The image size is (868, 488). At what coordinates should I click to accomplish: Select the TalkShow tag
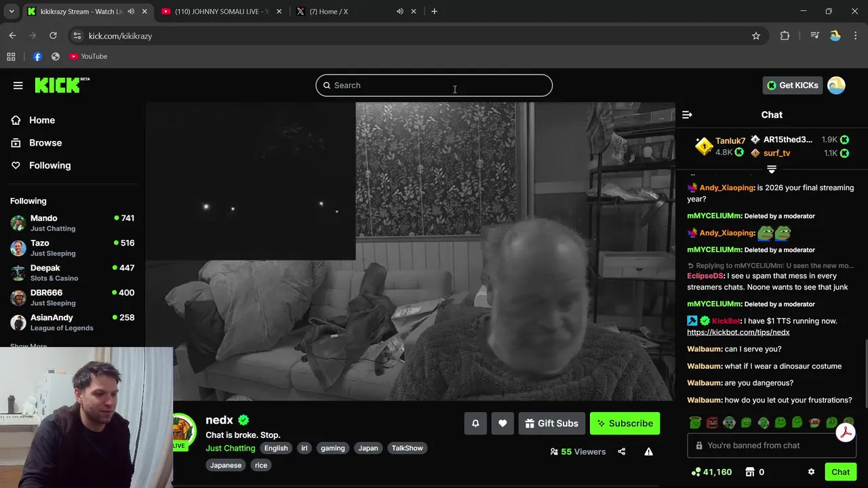[407, 448]
